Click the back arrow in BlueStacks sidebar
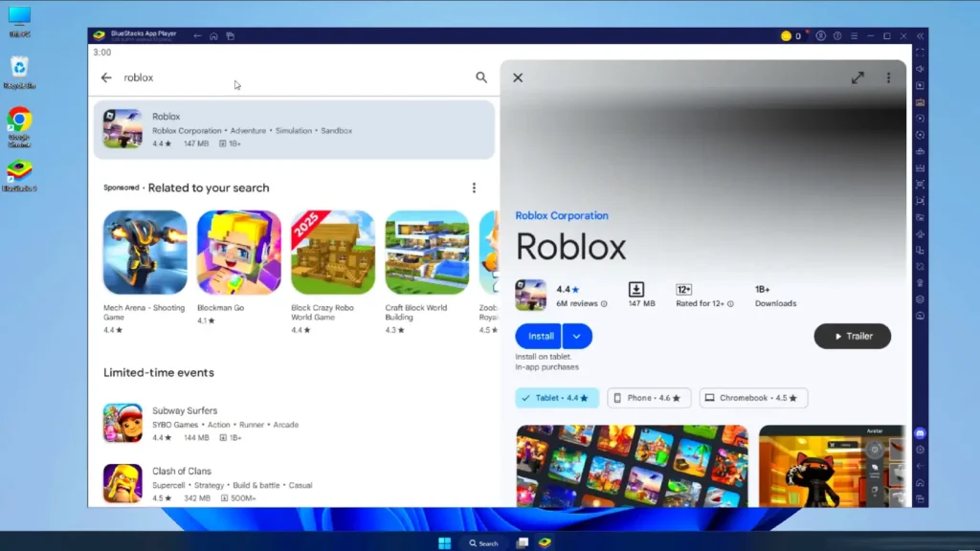 pyautogui.click(x=920, y=466)
